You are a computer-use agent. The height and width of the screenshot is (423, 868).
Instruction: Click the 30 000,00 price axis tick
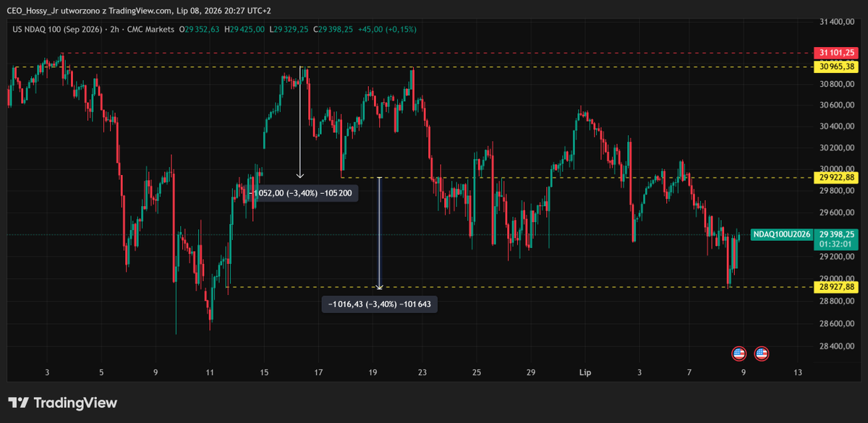pos(838,168)
